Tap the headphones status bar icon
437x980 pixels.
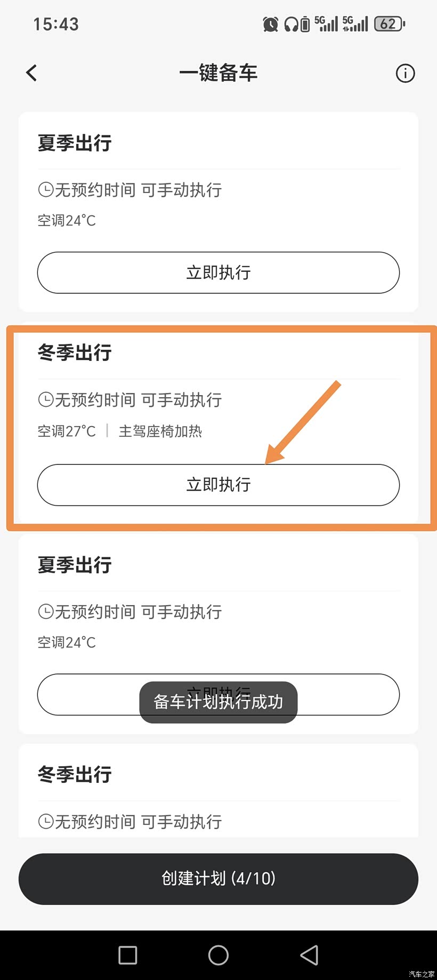click(291, 24)
